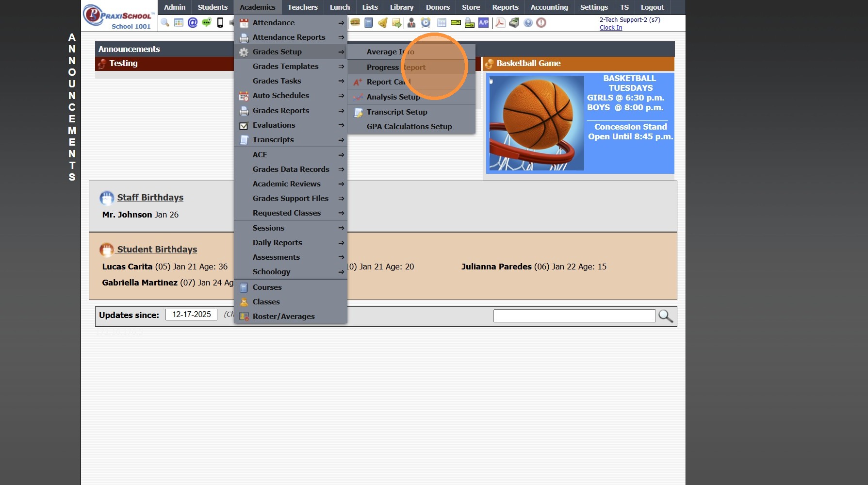Click the empty search text field
Image resolution: width=868 pixels, height=485 pixels.
(574, 316)
